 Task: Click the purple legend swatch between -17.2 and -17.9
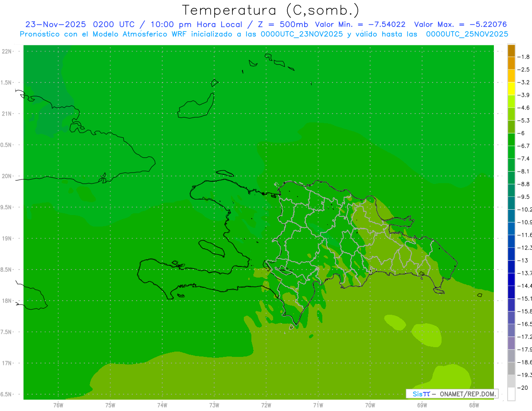511,343
